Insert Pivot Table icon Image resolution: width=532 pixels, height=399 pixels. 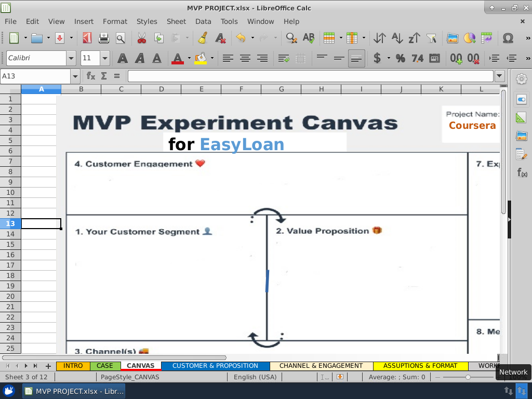tap(486, 38)
